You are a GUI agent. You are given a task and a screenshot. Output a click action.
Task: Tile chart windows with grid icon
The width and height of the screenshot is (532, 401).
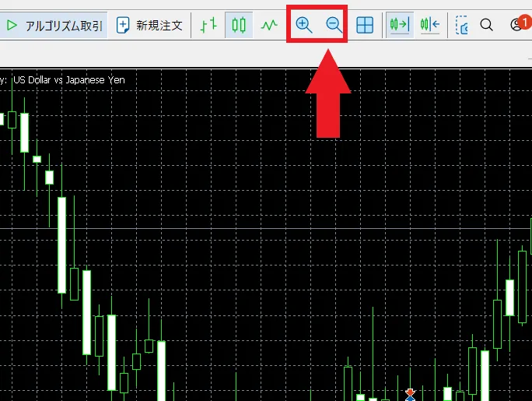[x=364, y=25]
